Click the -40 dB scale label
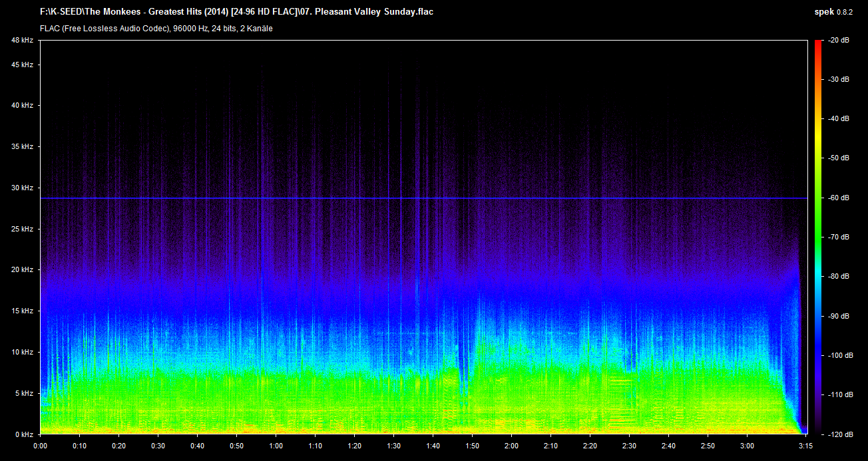This screenshot has height=461, width=868. pos(838,119)
